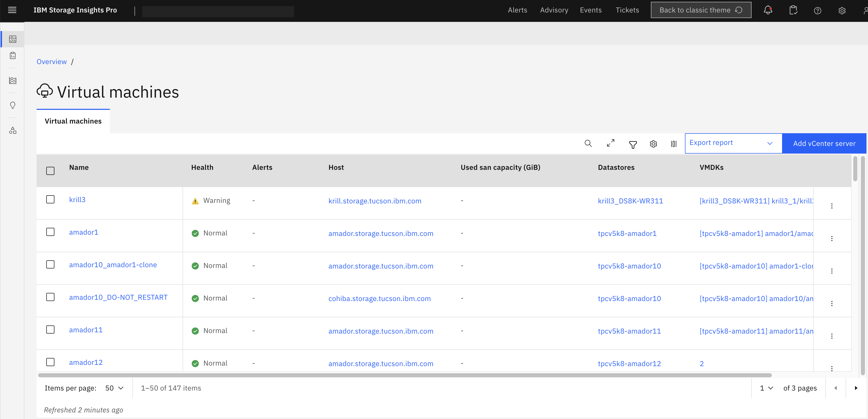Select the amador10_amador1-clone row checkbox
Screen dimensions: 868x419
point(50,264)
